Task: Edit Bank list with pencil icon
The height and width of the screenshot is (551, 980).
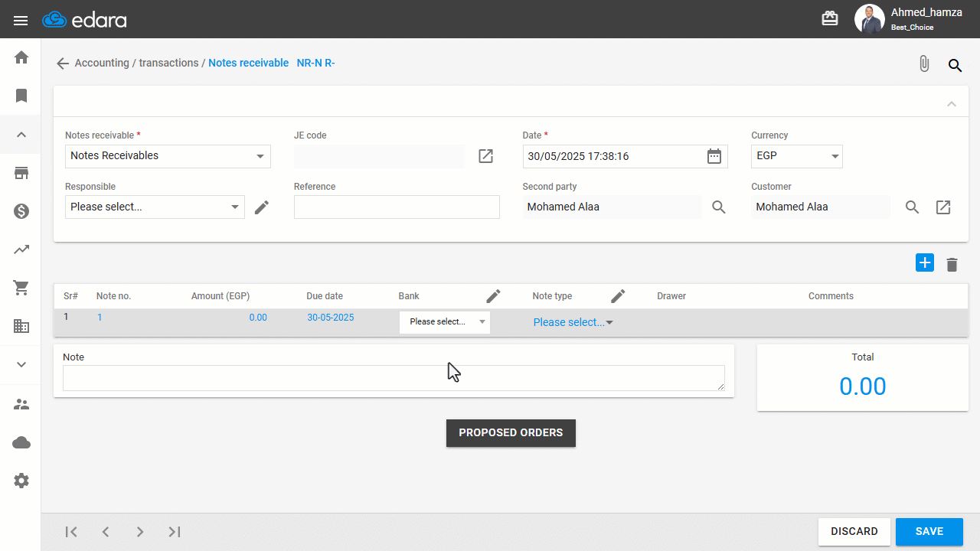Action: pos(494,296)
